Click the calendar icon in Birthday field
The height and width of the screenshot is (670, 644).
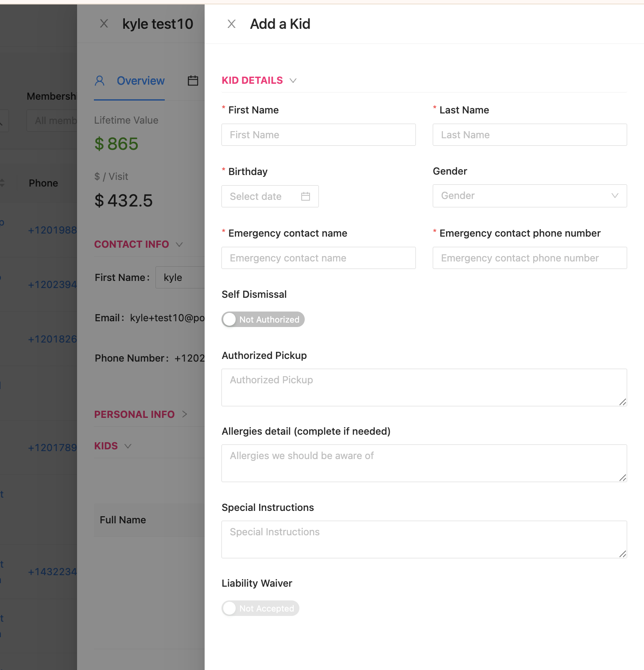click(306, 196)
